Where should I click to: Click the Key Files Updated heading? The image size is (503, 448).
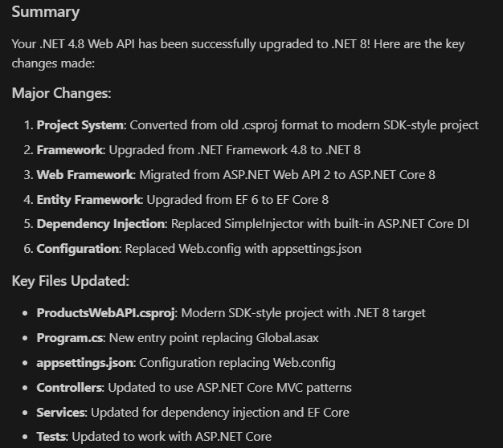pos(70,281)
